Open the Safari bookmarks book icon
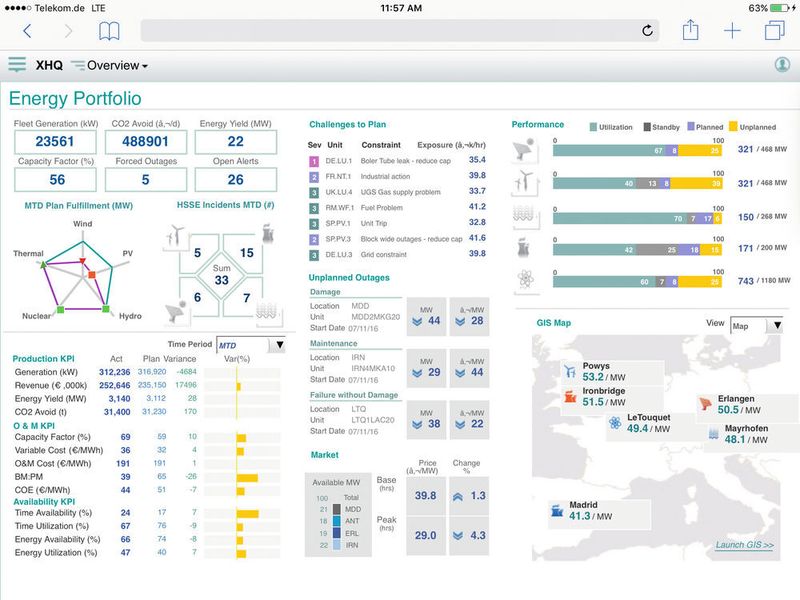Screen dimensions: 800x600 (109, 31)
